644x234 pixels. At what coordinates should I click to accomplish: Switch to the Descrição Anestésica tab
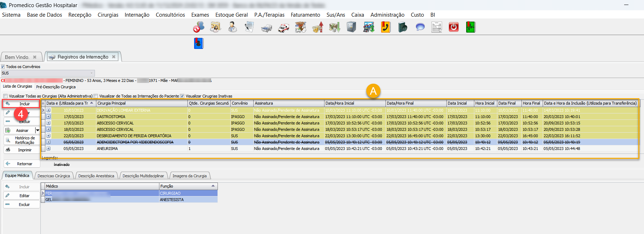[x=96, y=176]
